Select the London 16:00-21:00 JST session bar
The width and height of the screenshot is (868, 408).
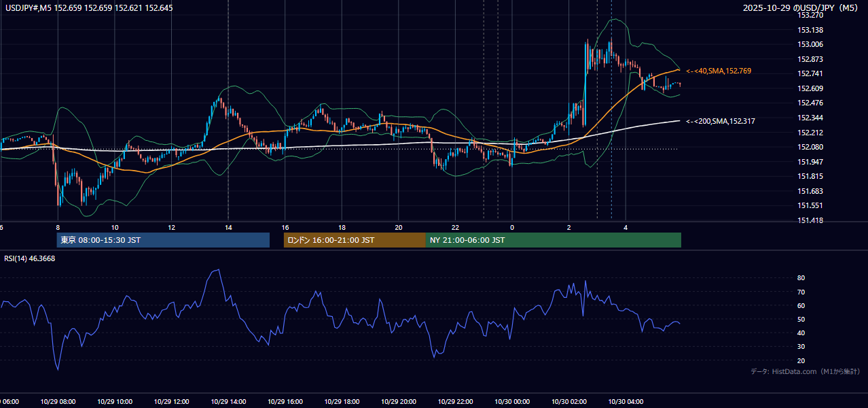coord(355,240)
